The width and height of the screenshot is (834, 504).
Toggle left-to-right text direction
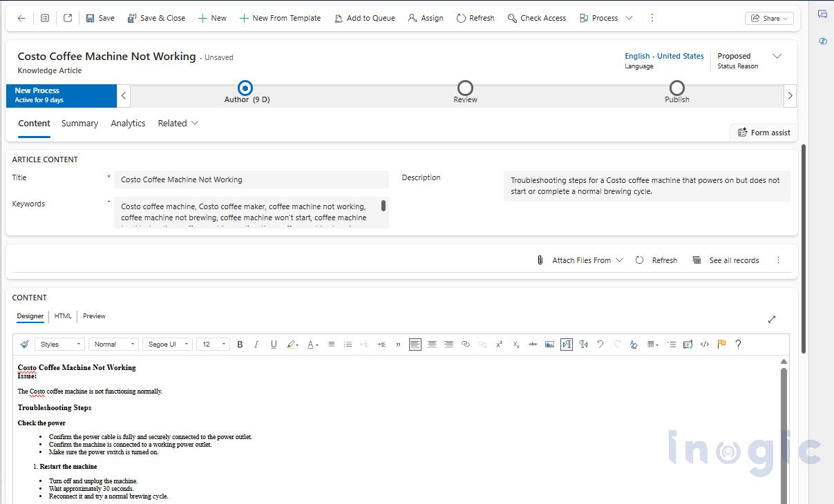coord(567,344)
